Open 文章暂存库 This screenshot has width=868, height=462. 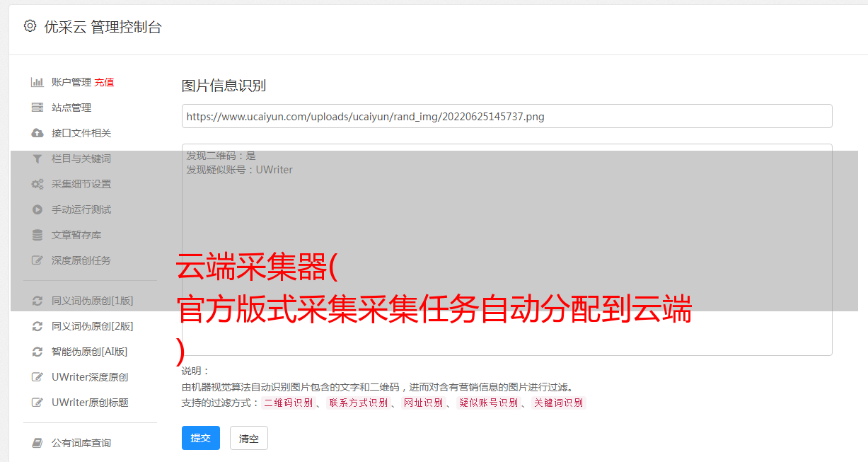point(76,235)
